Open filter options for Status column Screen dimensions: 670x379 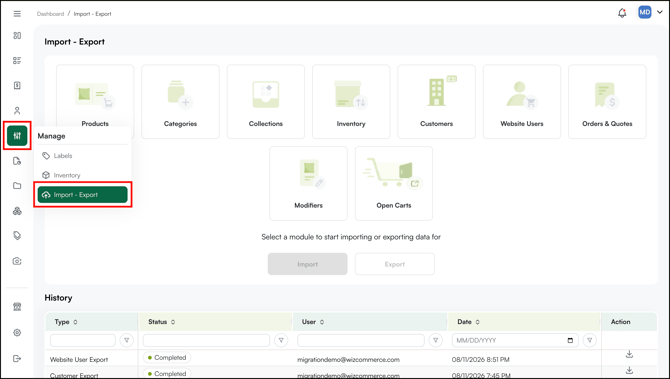(281, 340)
